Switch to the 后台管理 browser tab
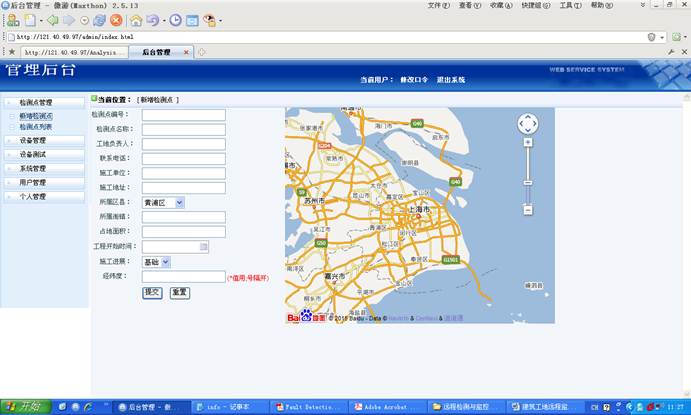 click(x=160, y=52)
